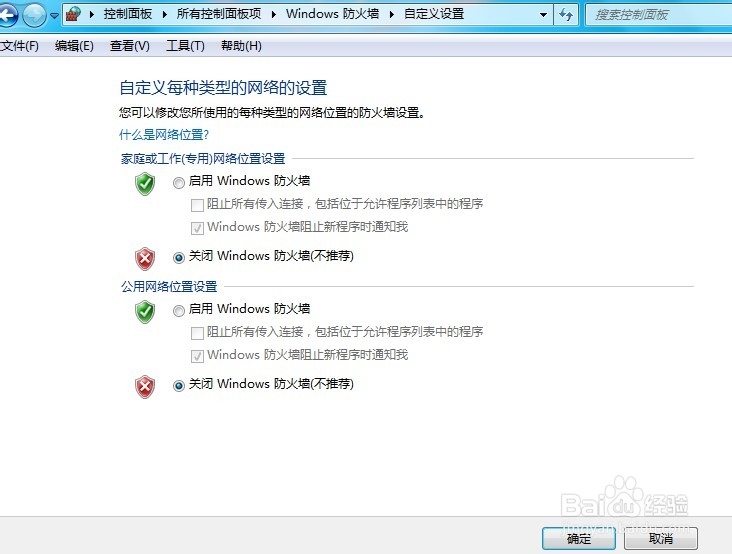Click the refresh button in address bar
Image resolution: width=732 pixels, height=554 pixels.
[x=566, y=15]
